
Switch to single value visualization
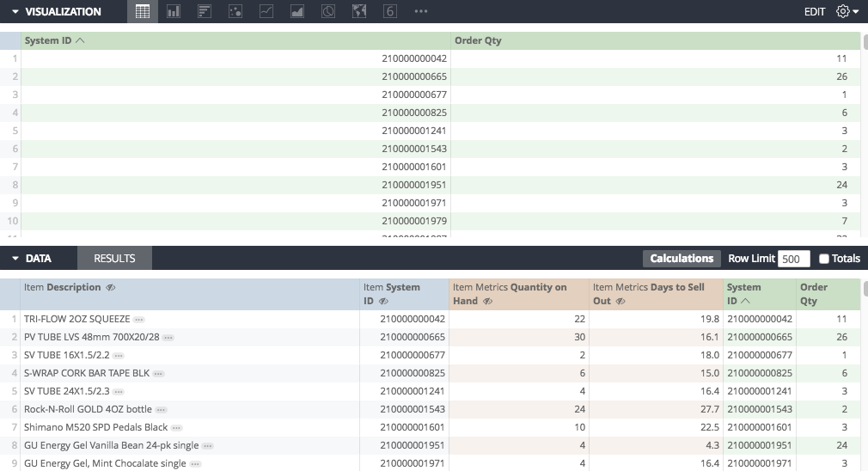click(x=390, y=11)
